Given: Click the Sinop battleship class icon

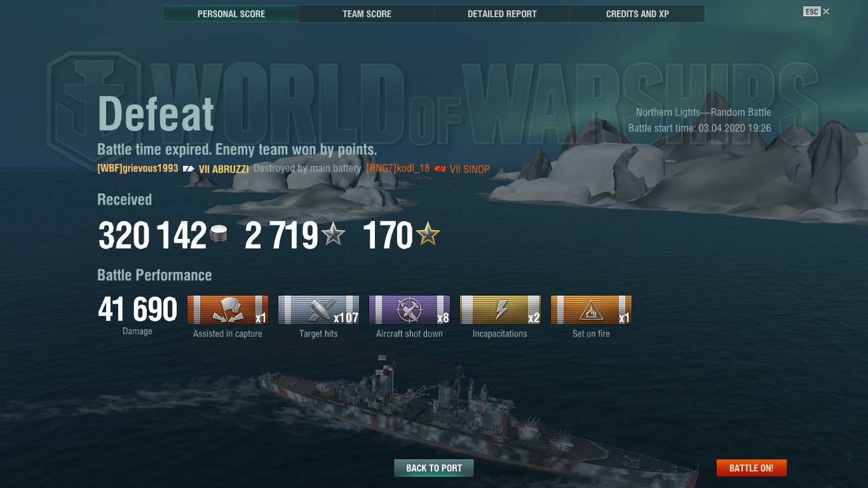Looking at the screenshot, I should pos(440,169).
